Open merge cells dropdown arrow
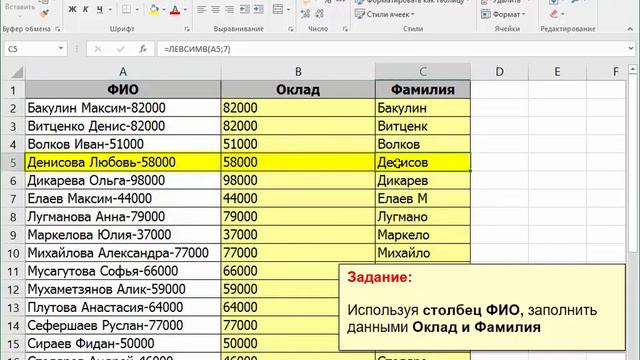This screenshot has width=640, height=360. click(x=289, y=9)
